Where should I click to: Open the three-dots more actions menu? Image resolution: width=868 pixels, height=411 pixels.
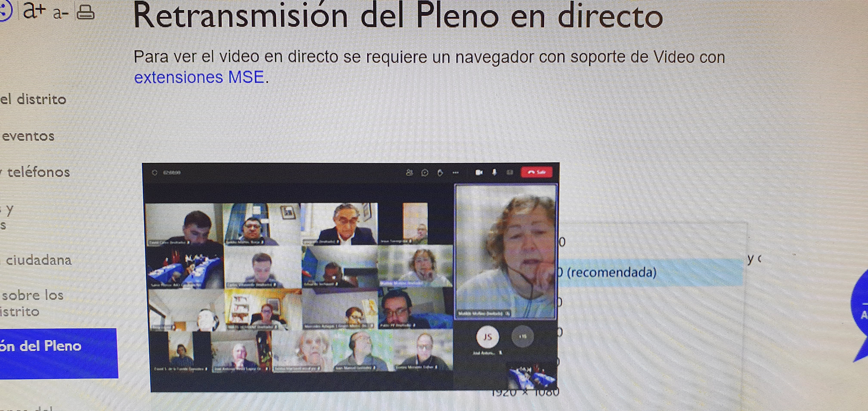[x=456, y=173]
